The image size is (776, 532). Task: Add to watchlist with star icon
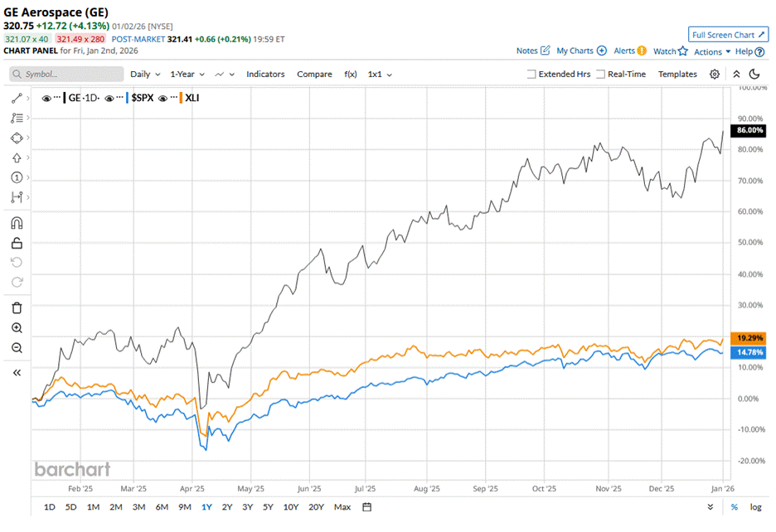click(683, 51)
